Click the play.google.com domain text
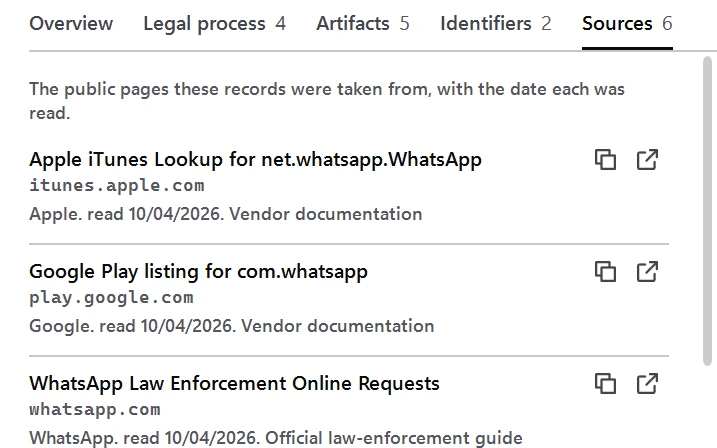The width and height of the screenshot is (717, 448). click(111, 298)
